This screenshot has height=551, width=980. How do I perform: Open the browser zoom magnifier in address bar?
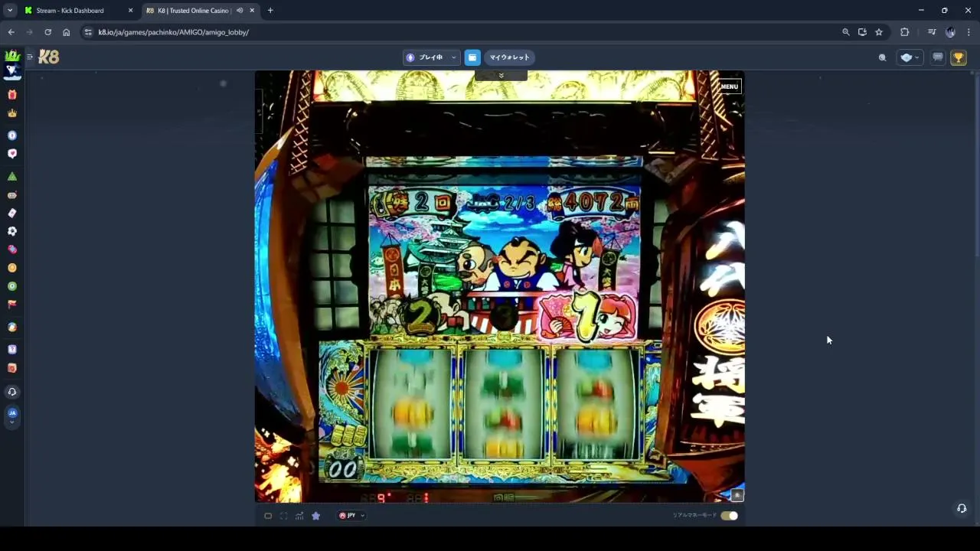845,32
